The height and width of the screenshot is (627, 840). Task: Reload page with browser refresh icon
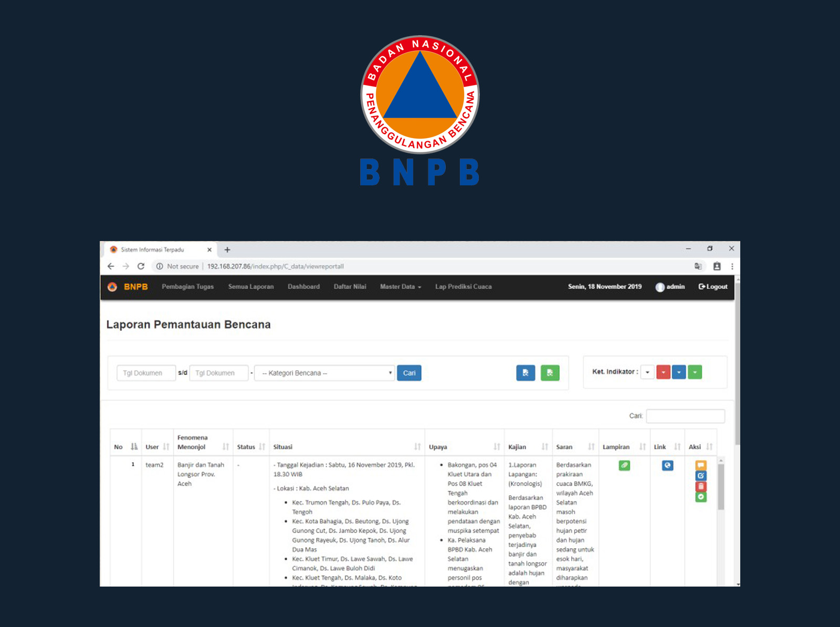tap(141, 266)
